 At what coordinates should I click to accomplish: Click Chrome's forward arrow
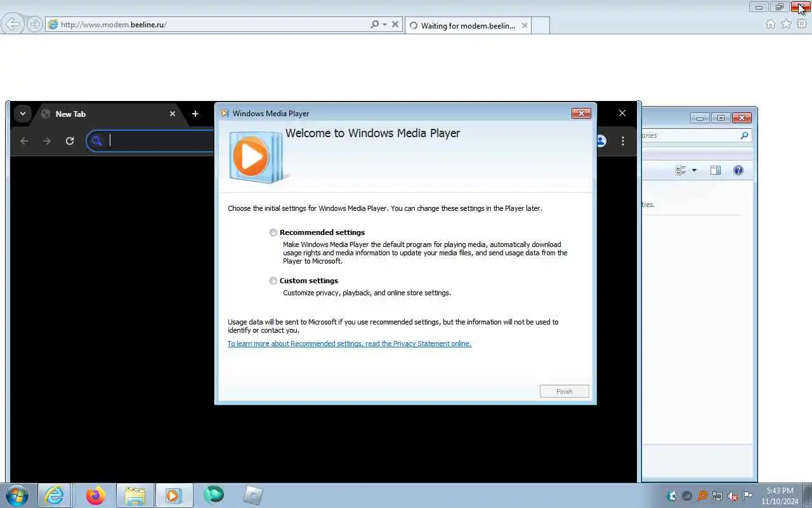tap(47, 141)
